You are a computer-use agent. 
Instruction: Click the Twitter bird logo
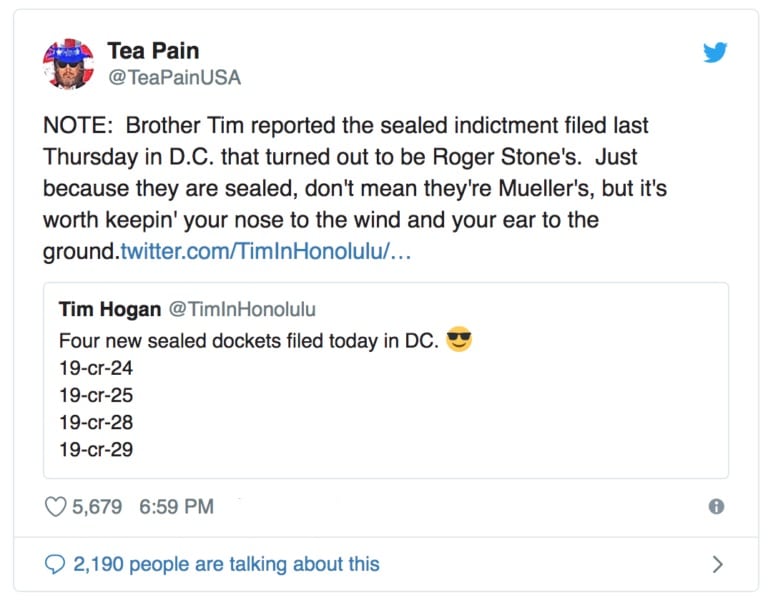point(715,52)
